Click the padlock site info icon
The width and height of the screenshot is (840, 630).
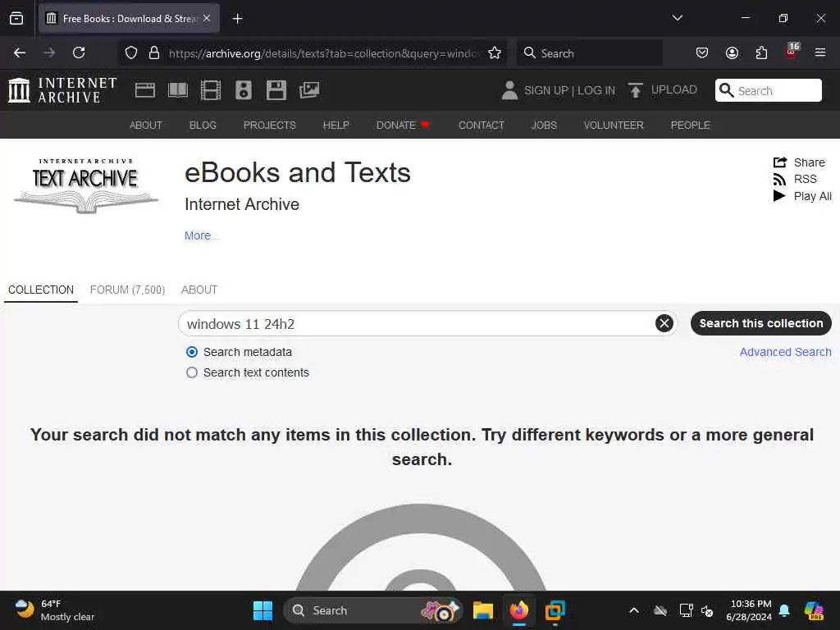coord(154,53)
